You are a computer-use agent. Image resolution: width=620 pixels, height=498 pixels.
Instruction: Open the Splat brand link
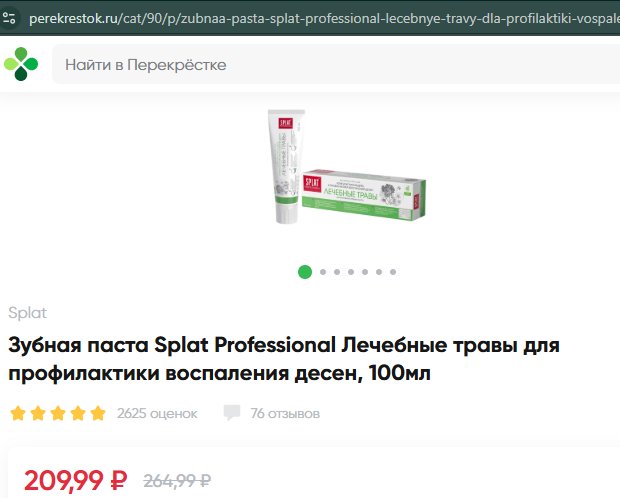(x=28, y=313)
